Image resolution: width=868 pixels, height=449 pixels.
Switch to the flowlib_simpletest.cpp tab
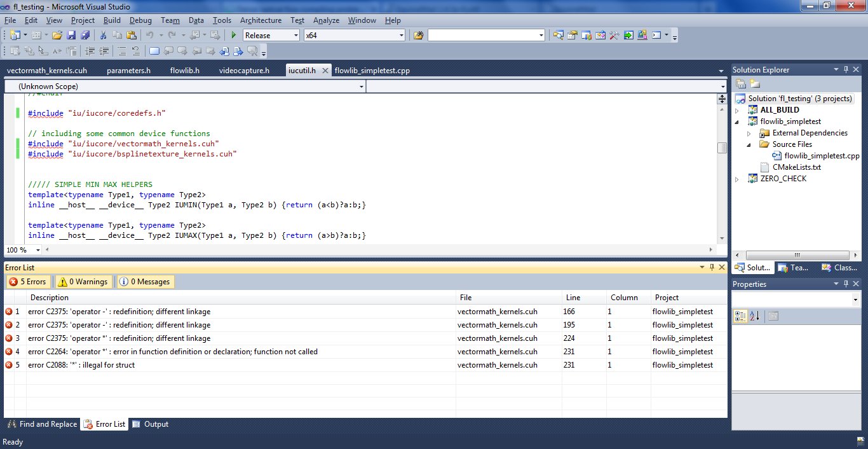[372, 71]
